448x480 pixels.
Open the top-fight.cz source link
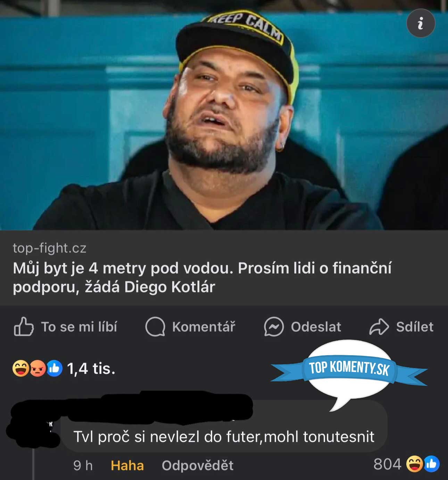click(x=50, y=248)
